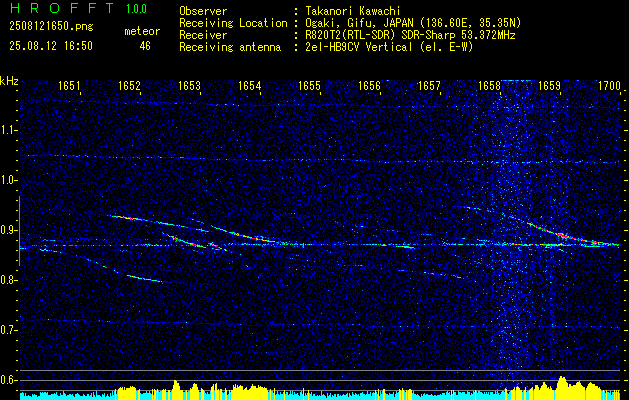Click the gray vertical range bar beside the kHz axis
Viewport: 629px width, 400px height.
tap(19, 231)
